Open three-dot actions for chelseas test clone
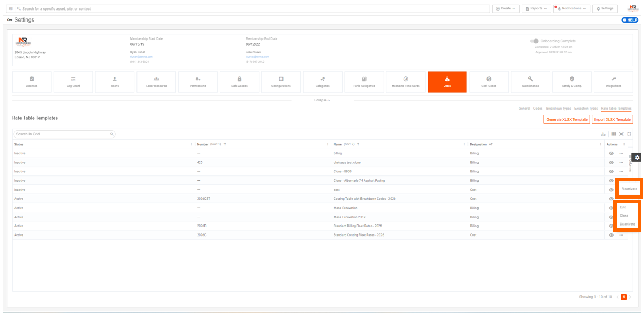Image resolution: width=644 pixels, height=313 pixels. [x=621, y=162]
